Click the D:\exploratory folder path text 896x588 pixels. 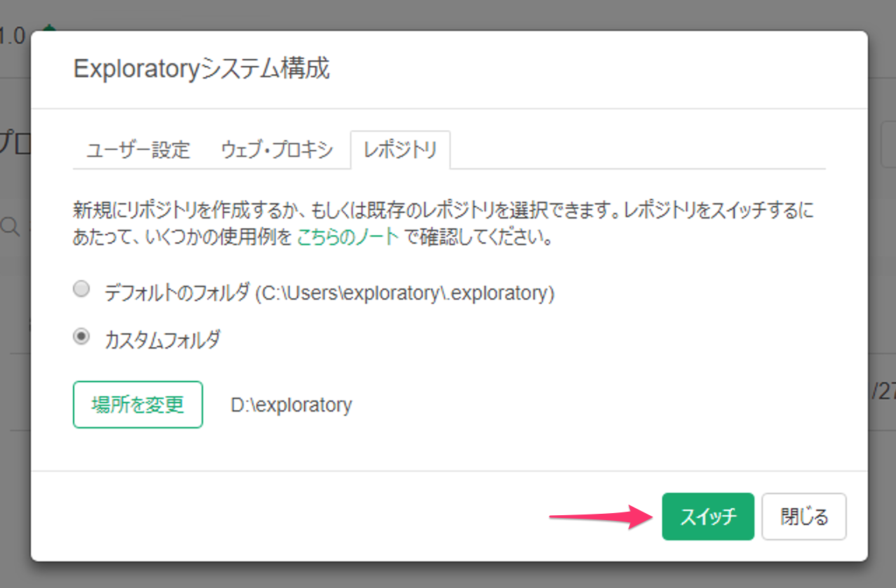(x=291, y=405)
